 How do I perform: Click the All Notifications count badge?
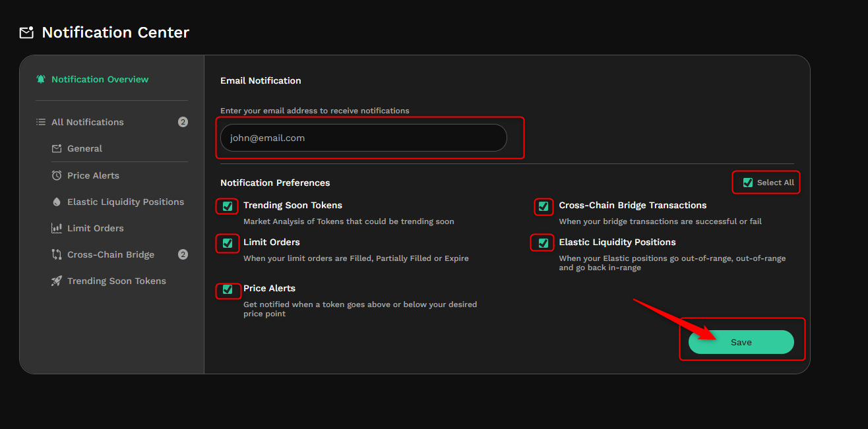(x=183, y=122)
